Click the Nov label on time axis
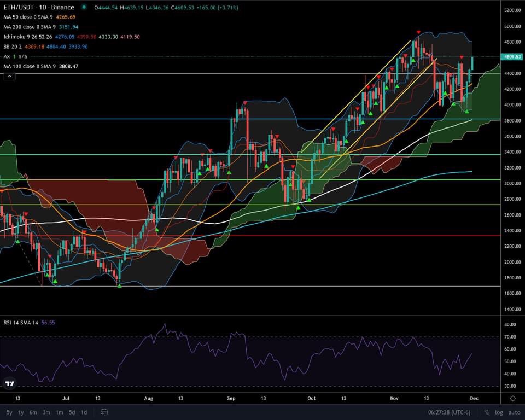This screenshot has height=420, width=525. [394, 398]
